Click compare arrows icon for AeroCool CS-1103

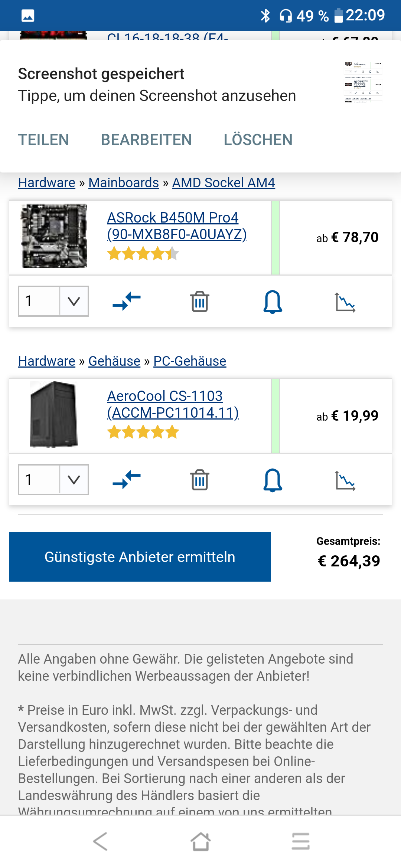[x=127, y=480]
